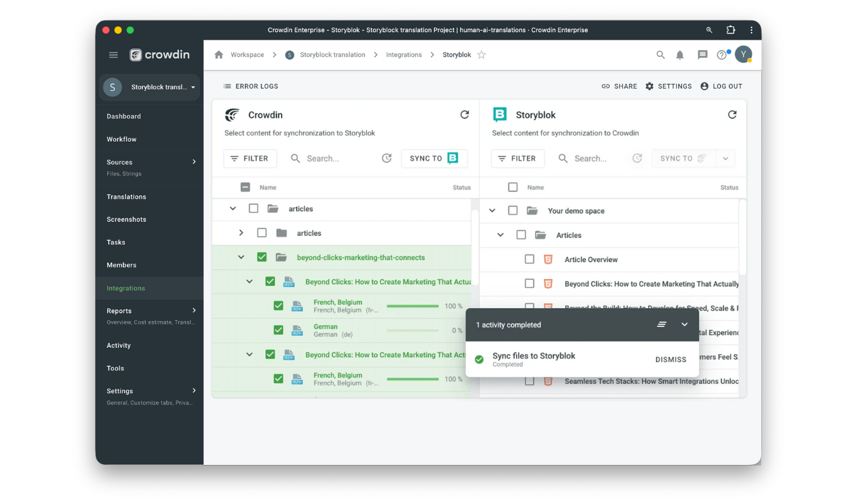Expand the Reports submenu arrow
857x504 pixels.
coord(194,311)
